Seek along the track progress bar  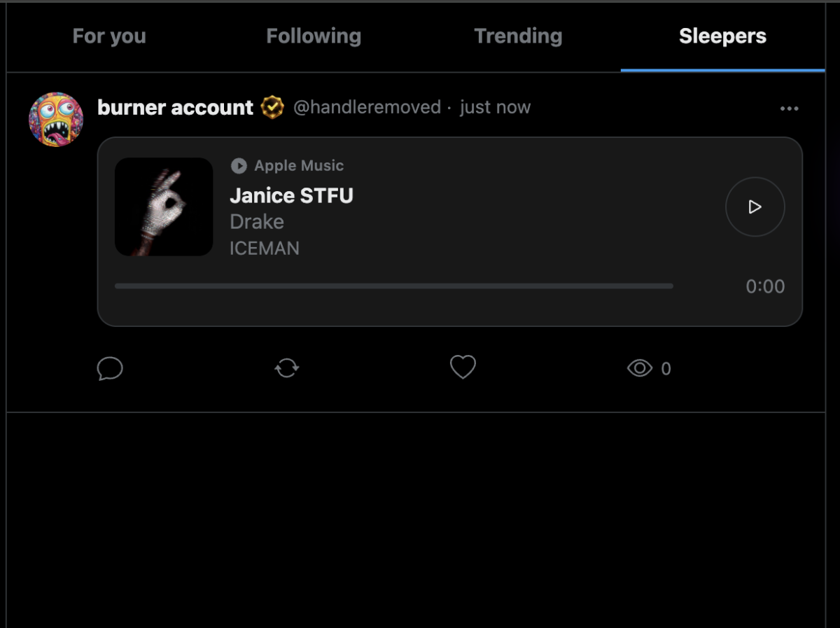pos(394,286)
